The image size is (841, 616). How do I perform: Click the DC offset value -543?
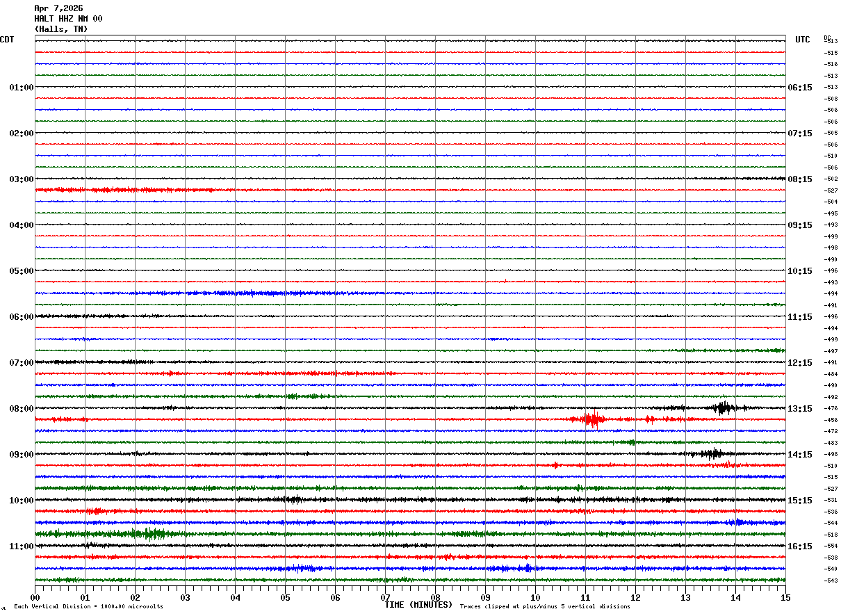(x=831, y=581)
